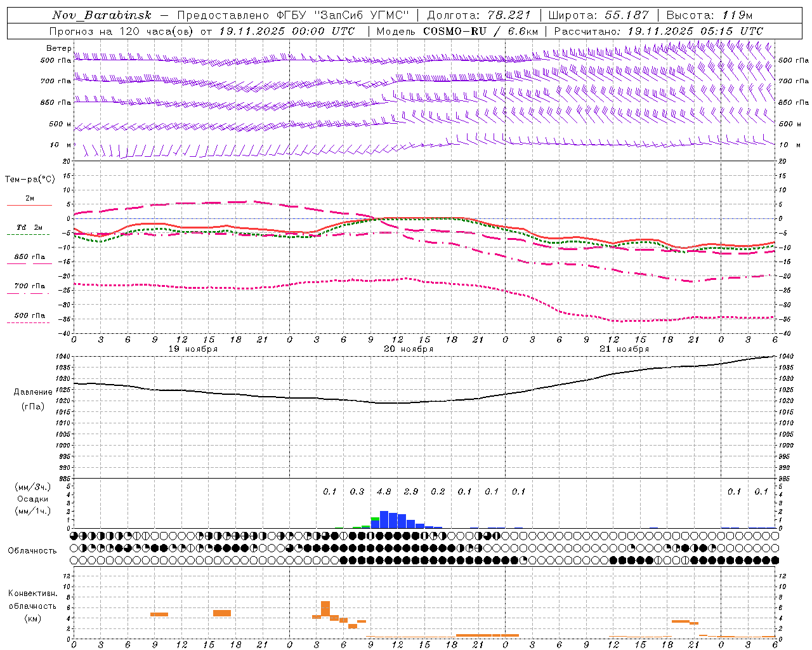Click the 'Высота: 119м' header value

click(x=709, y=15)
